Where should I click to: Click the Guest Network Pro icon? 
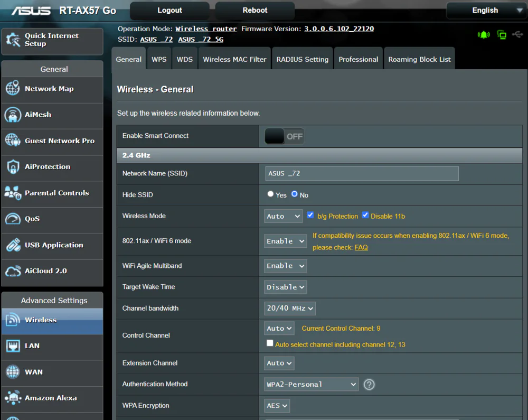[13, 141]
